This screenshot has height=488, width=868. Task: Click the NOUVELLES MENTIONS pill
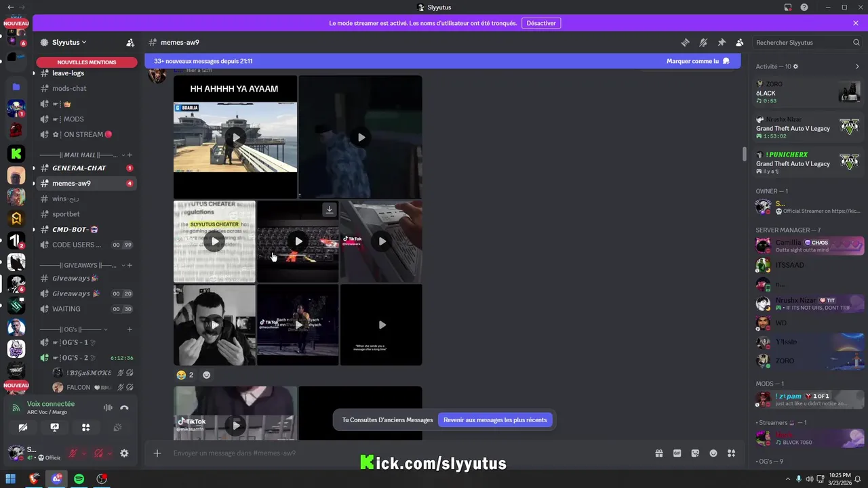[x=86, y=62]
